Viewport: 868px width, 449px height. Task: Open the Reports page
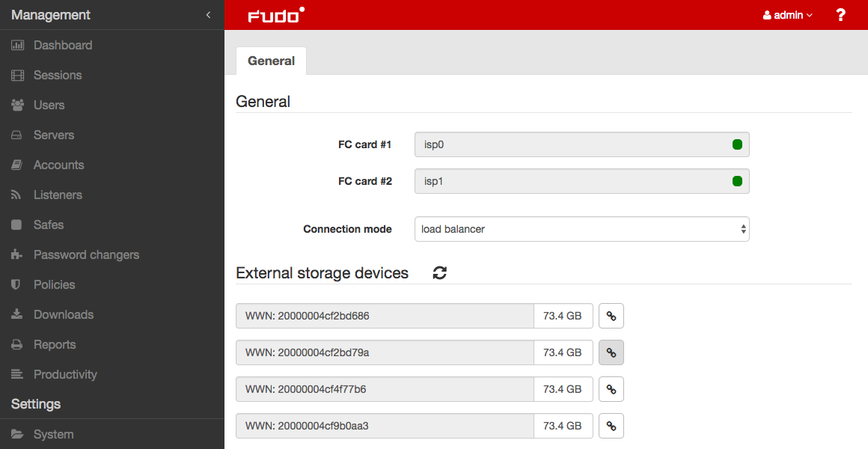[54, 344]
